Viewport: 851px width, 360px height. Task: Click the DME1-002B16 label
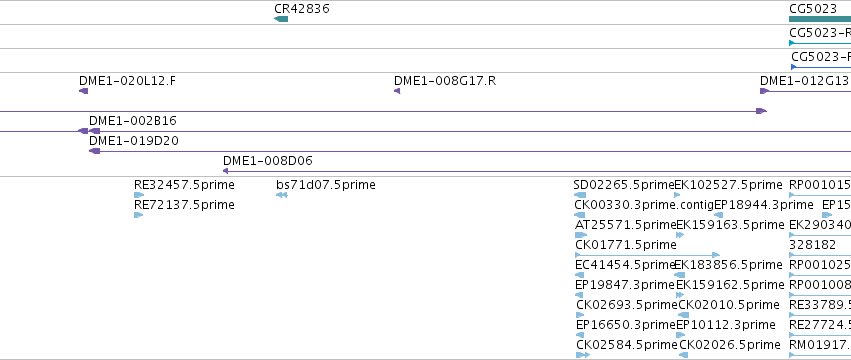133,121
